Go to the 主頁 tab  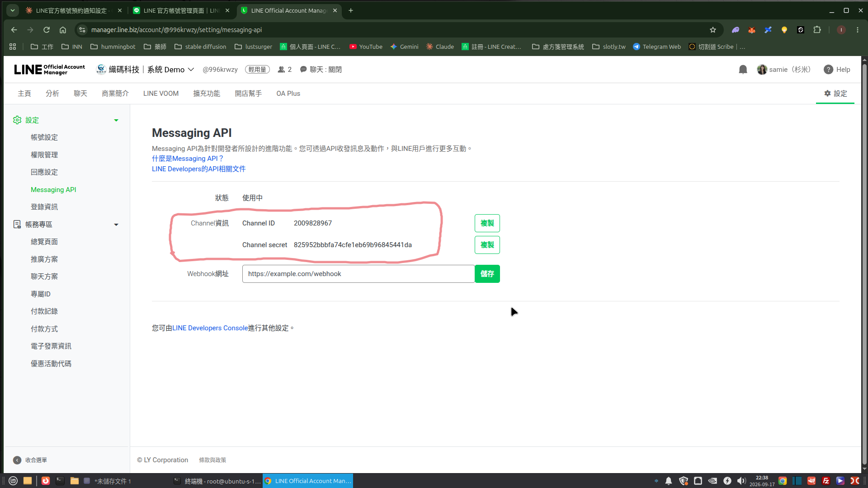click(24, 94)
